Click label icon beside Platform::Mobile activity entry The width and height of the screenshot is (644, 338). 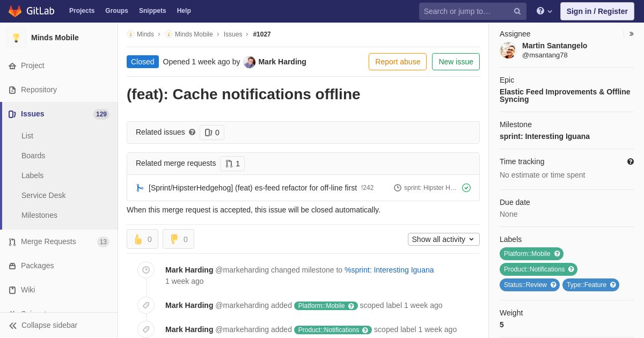tap(146, 305)
